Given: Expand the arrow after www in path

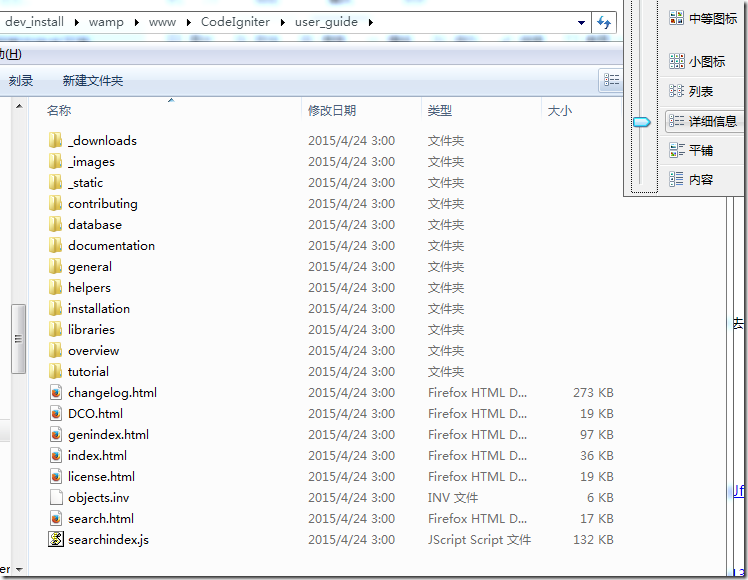Looking at the screenshot, I should (x=188, y=22).
